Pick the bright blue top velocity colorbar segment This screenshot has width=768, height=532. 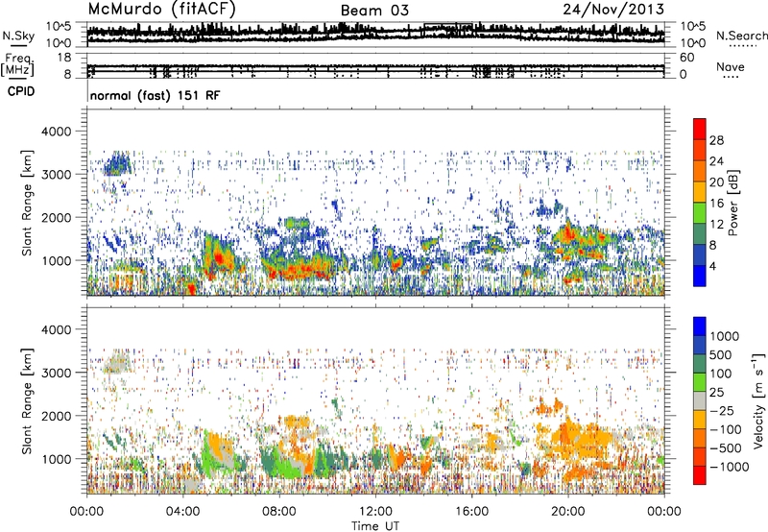pyautogui.click(x=700, y=326)
